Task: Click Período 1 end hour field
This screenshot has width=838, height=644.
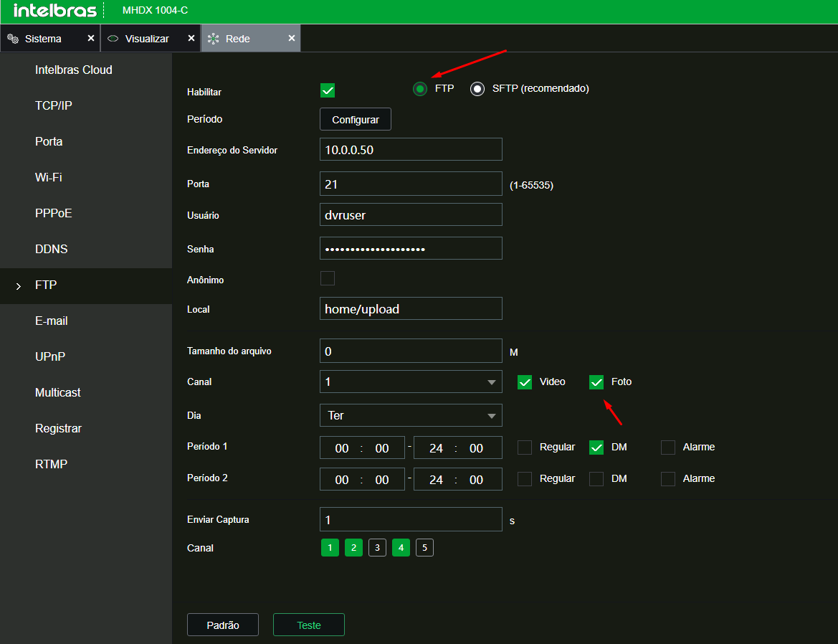Action: [436, 448]
